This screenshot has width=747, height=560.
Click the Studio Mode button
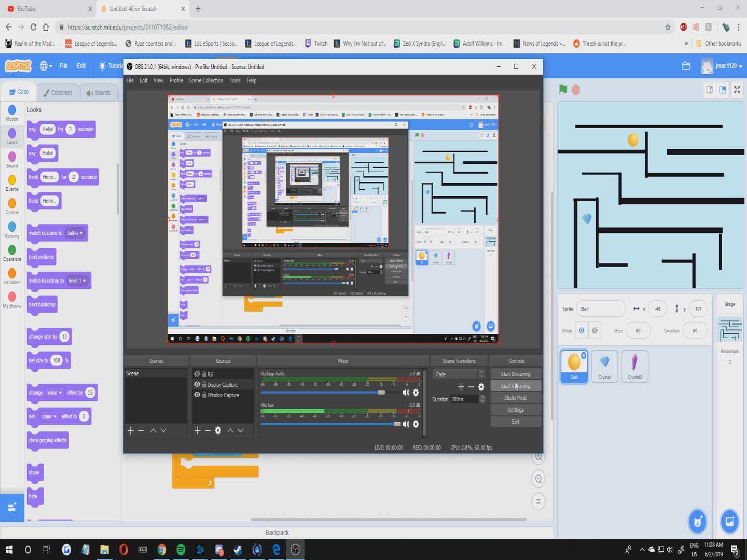(x=516, y=398)
